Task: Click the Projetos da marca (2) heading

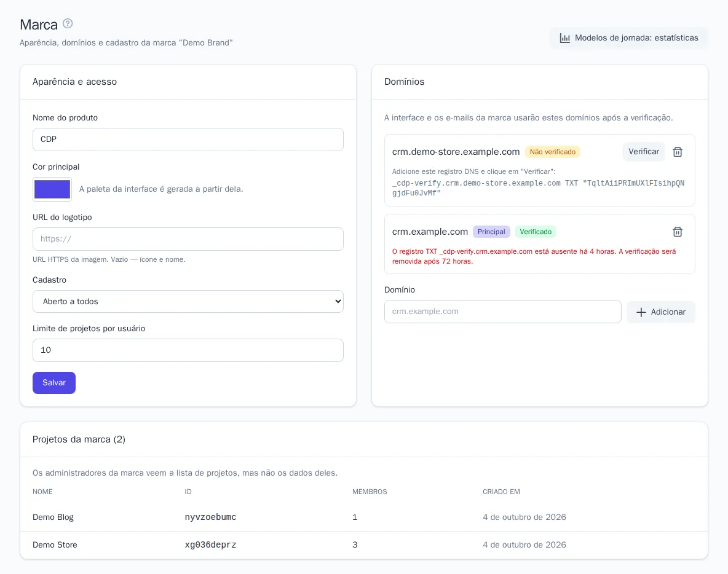Action: click(x=79, y=439)
